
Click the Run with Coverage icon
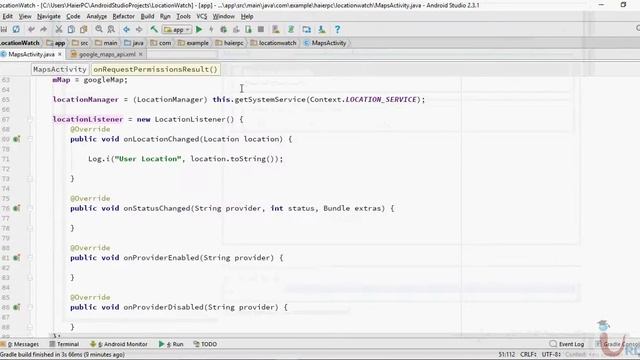coord(236,29)
